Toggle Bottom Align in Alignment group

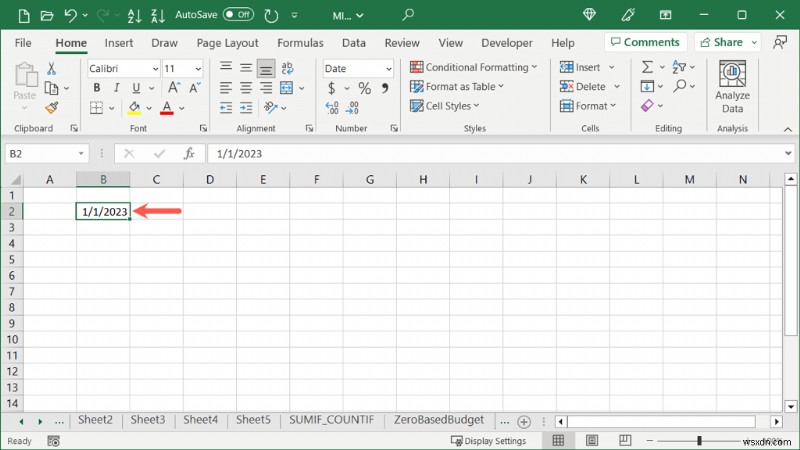[x=266, y=68]
